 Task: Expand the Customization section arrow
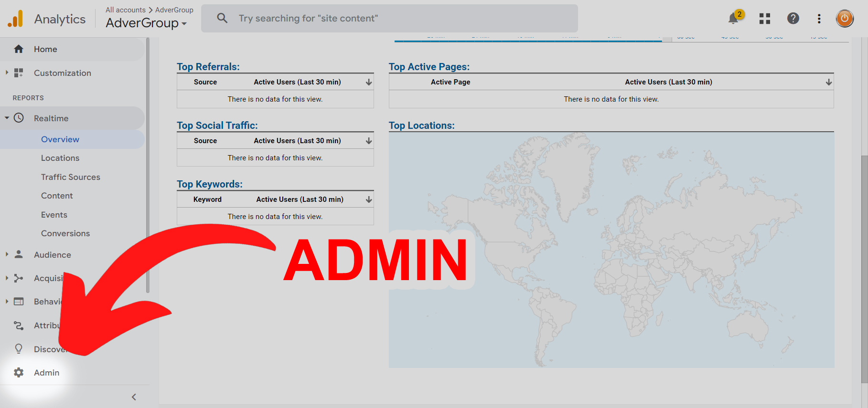point(7,73)
